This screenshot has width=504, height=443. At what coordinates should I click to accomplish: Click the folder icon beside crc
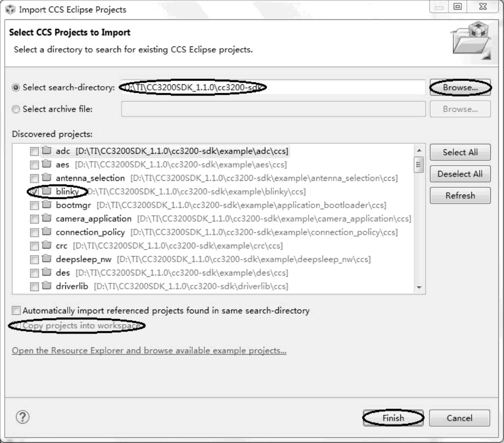[47, 245]
